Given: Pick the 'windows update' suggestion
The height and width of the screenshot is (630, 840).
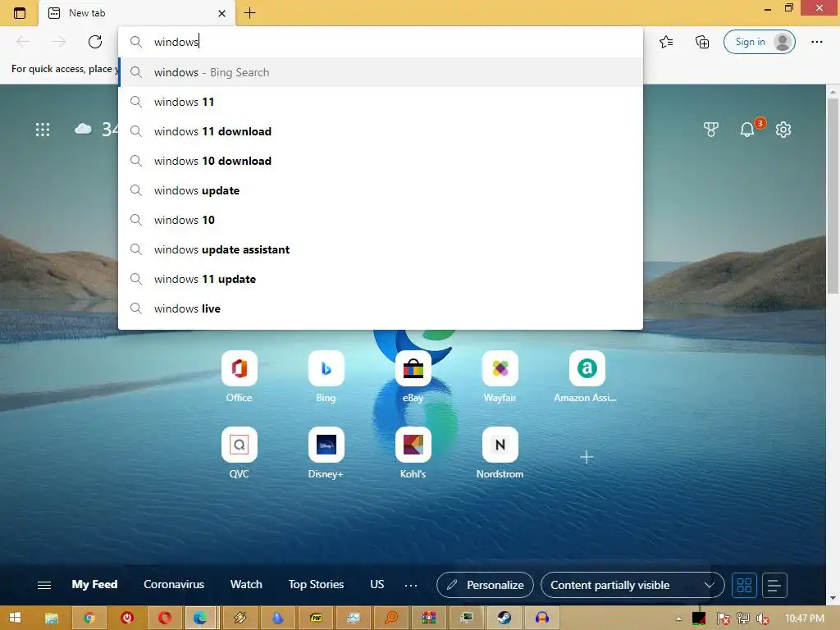Looking at the screenshot, I should tap(381, 190).
